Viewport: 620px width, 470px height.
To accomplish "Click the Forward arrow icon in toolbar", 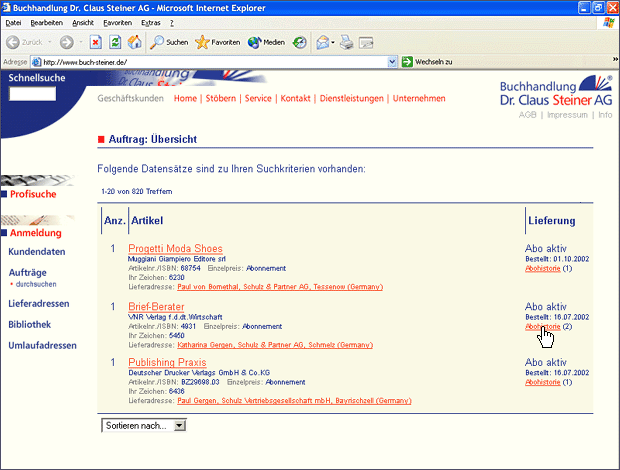I will coord(66,42).
